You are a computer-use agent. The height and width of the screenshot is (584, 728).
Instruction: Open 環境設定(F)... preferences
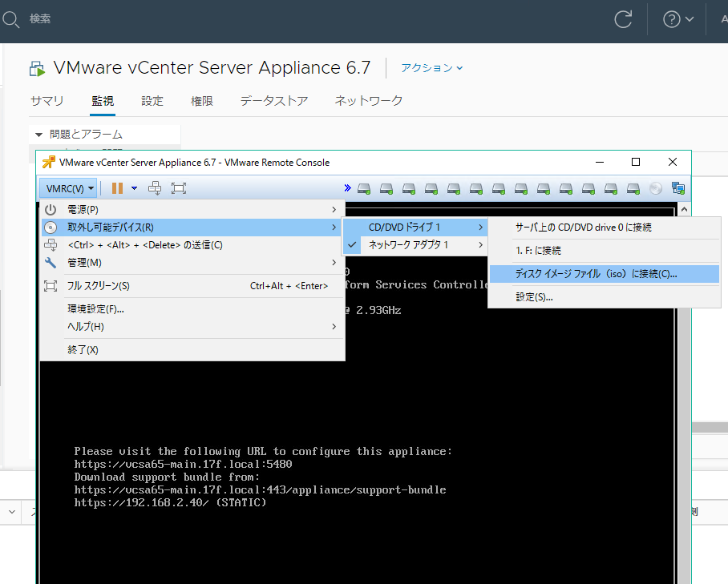point(192,309)
